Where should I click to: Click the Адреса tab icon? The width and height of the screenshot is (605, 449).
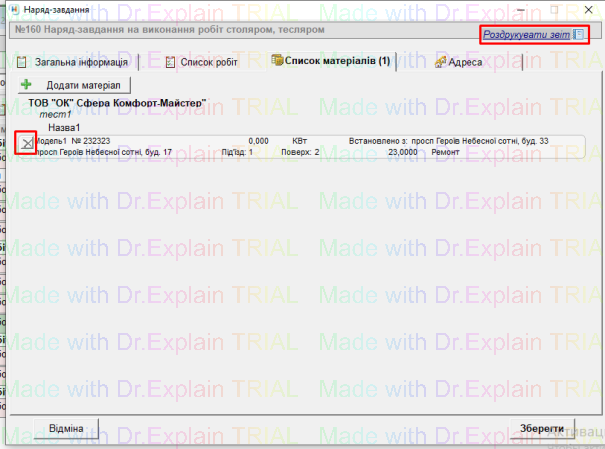(441, 63)
